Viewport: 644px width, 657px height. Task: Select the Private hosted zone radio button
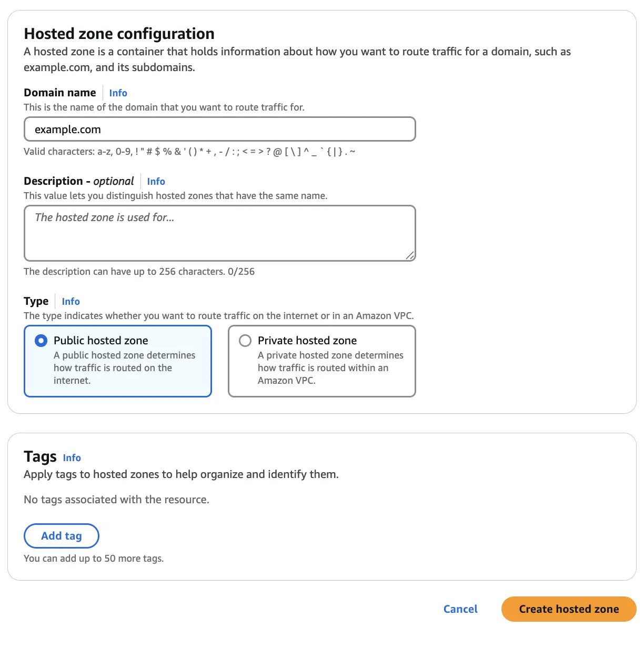click(x=245, y=341)
